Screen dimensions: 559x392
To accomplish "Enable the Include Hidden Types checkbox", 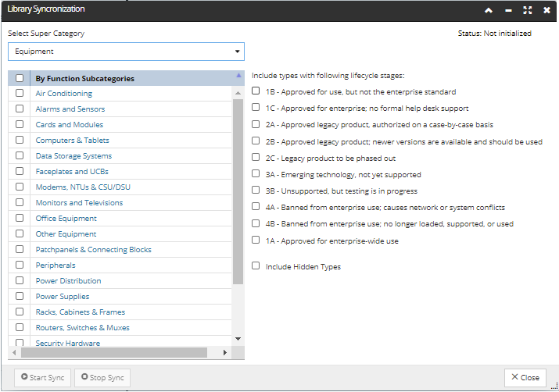I will [x=256, y=265].
